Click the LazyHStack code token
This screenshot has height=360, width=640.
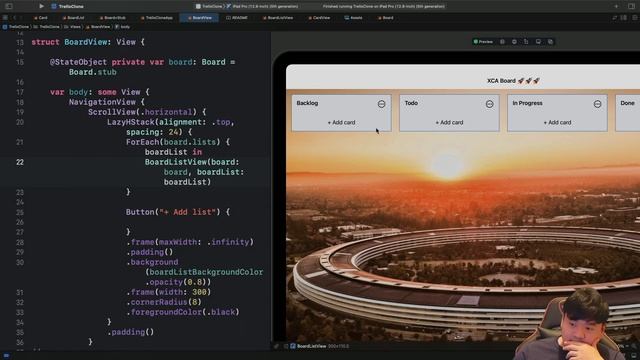pyautogui.click(x=131, y=122)
